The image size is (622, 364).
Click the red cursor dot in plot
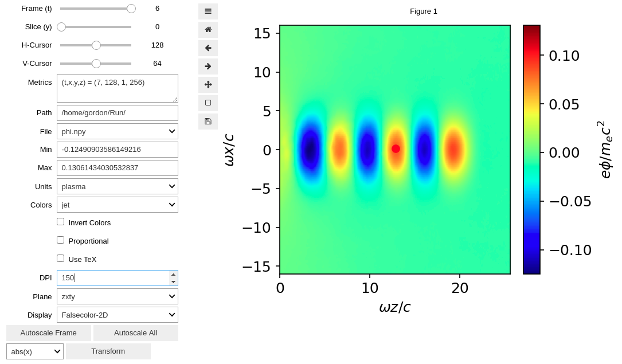pyautogui.click(x=396, y=148)
